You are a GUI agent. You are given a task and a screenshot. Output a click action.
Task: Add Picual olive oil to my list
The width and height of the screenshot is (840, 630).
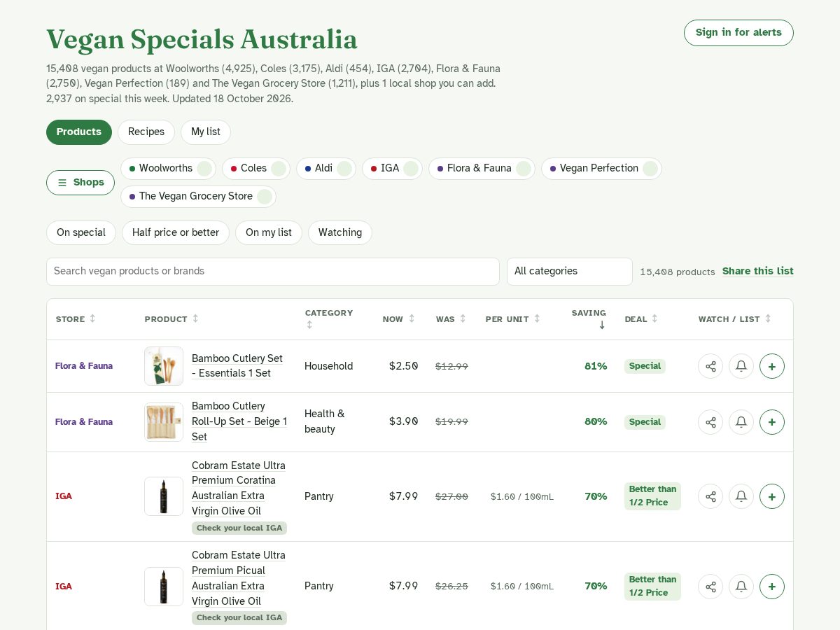click(x=772, y=587)
